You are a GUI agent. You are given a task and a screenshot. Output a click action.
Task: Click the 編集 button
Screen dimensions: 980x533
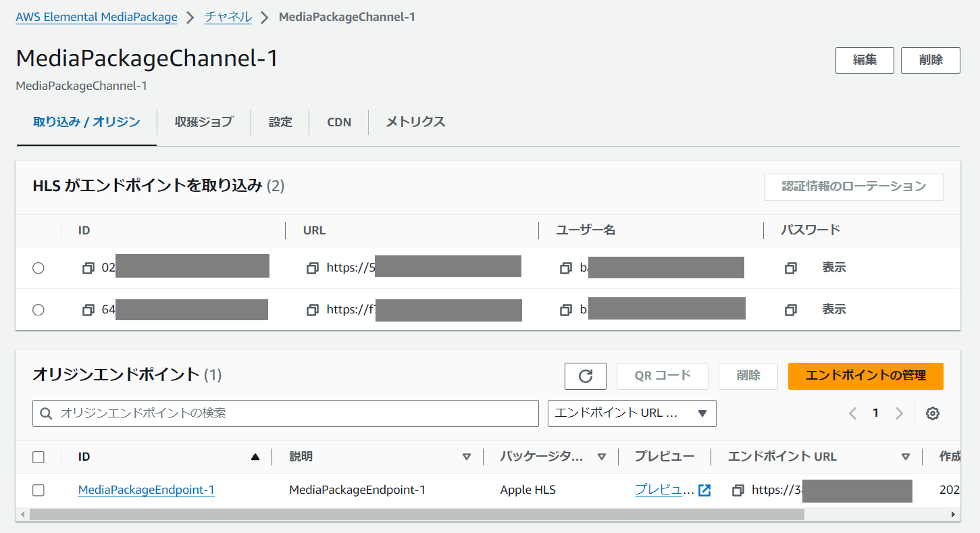(x=865, y=60)
